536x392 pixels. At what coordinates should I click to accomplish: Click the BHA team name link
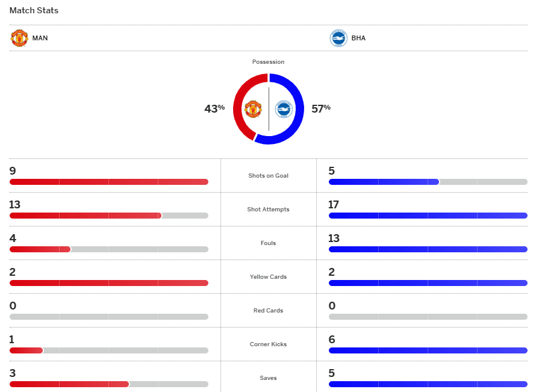[358, 38]
